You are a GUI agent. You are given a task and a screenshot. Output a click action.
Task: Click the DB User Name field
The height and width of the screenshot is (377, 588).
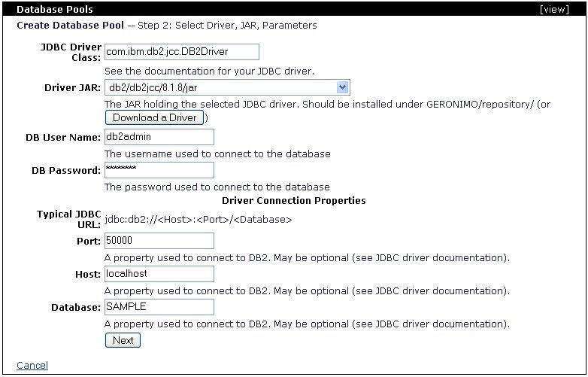point(159,137)
